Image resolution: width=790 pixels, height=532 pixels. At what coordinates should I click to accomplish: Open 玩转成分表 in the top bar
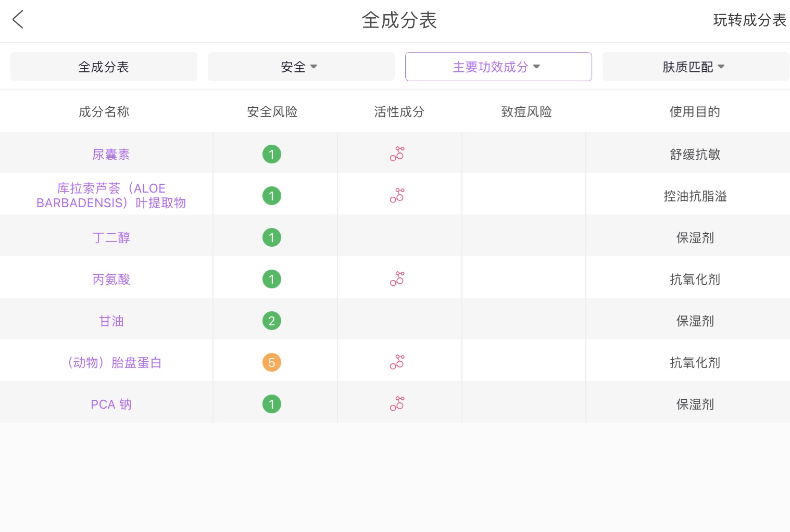point(749,21)
